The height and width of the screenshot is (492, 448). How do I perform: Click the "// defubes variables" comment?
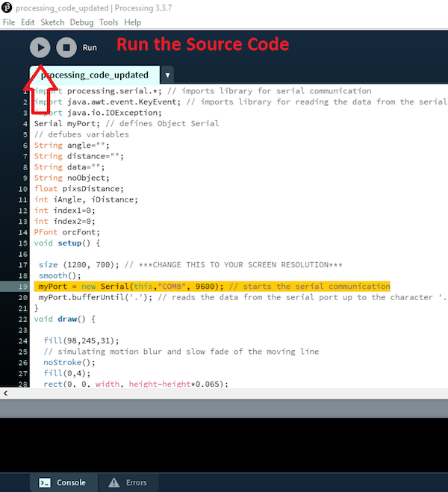[81, 134]
